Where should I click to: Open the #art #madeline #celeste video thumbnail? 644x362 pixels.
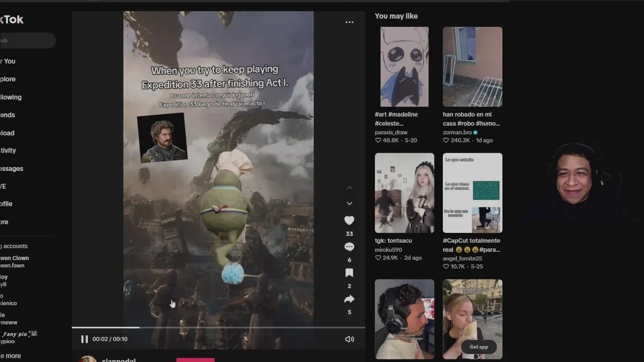[x=405, y=67]
